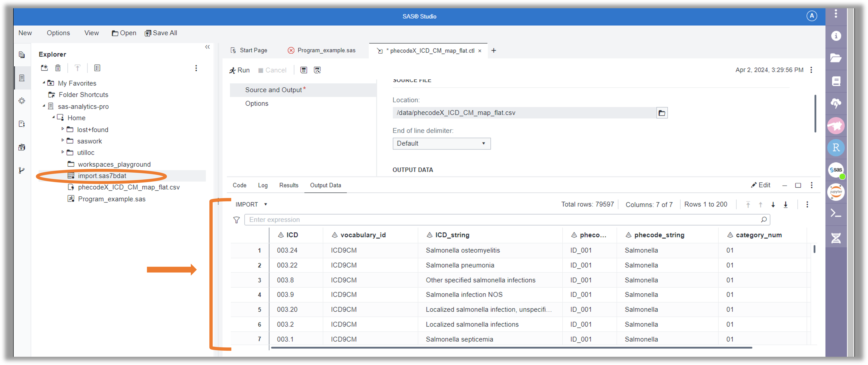868x365 pixels.
Task: Click the Run button
Action: point(240,70)
